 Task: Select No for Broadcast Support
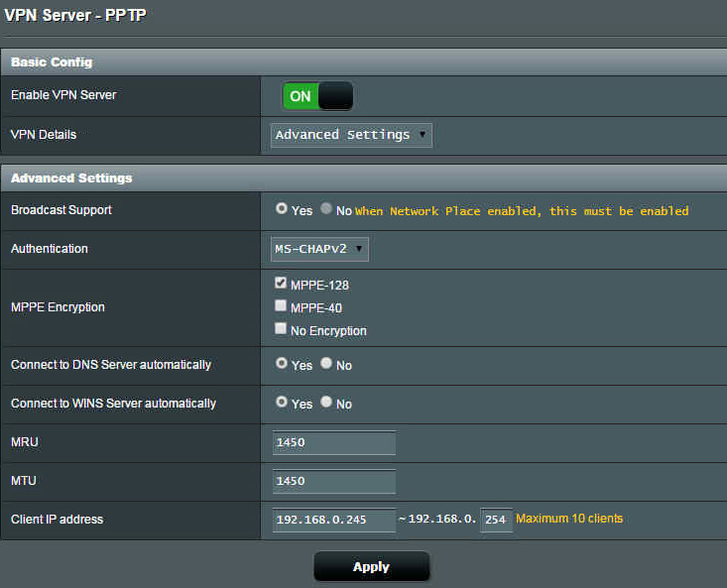[x=326, y=208]
